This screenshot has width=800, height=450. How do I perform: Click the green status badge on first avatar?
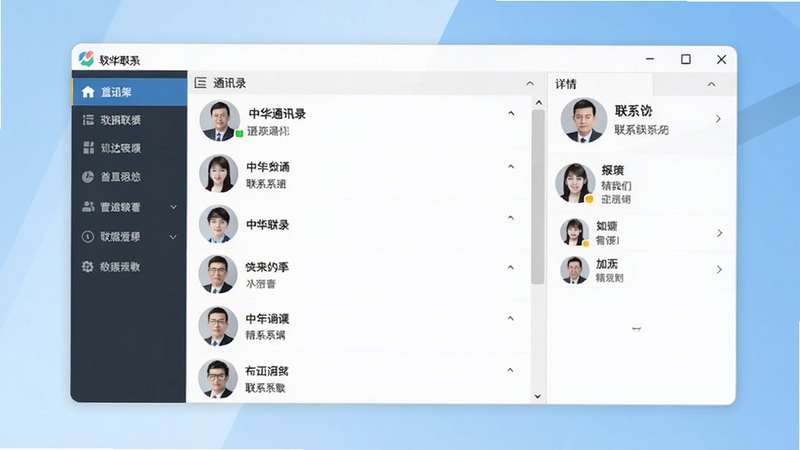[239, 134]
